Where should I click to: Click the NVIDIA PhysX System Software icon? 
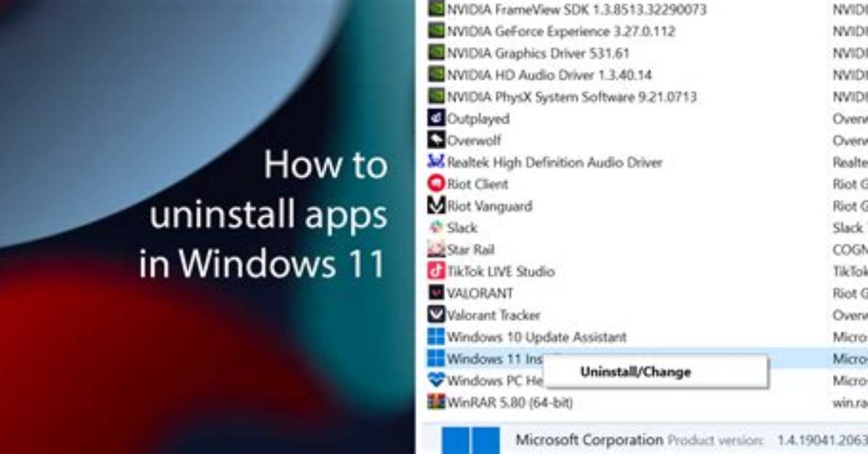point(436,96)
